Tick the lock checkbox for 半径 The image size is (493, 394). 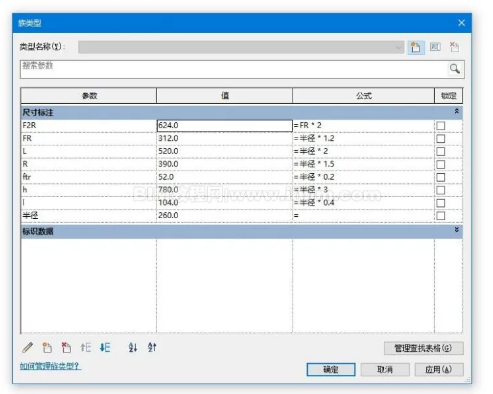[x=441, y=216]
